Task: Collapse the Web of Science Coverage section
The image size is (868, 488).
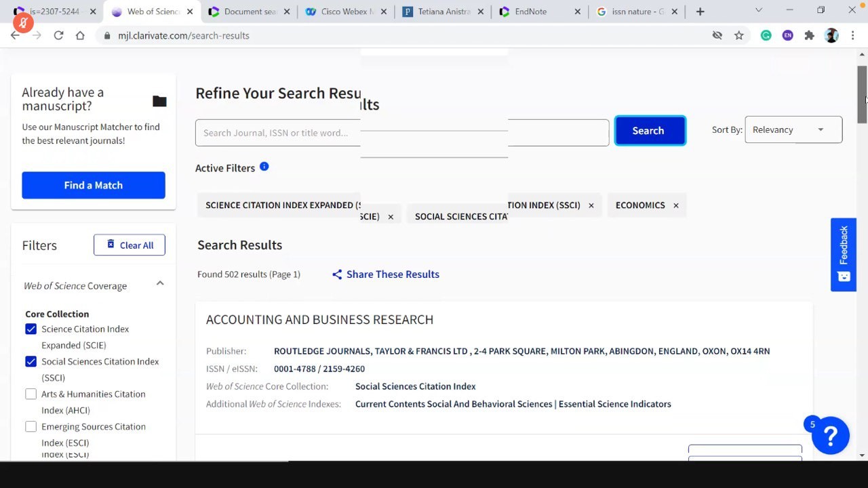Action: (x=160, y=283)
